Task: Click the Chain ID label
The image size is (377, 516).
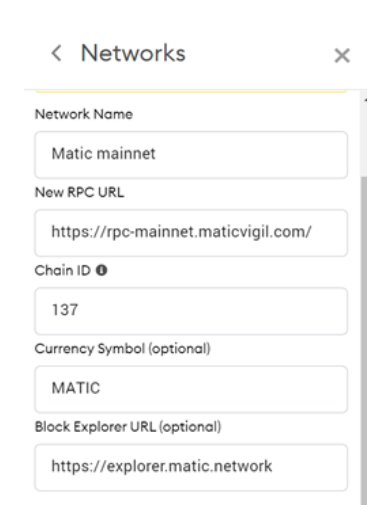Action: 62,270
